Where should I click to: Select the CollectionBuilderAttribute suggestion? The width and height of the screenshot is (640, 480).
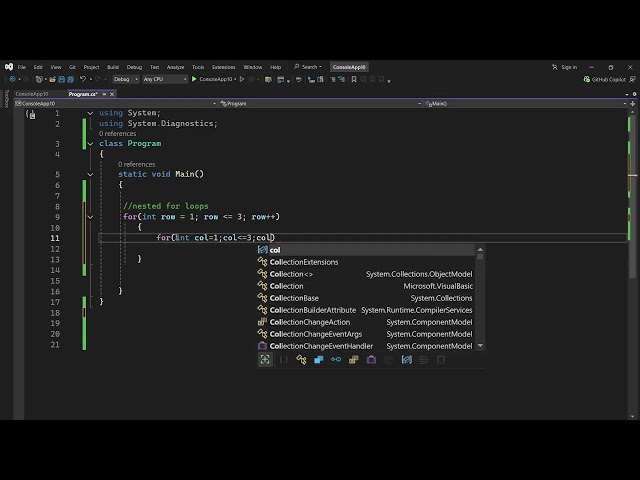[x=365, y=310]
